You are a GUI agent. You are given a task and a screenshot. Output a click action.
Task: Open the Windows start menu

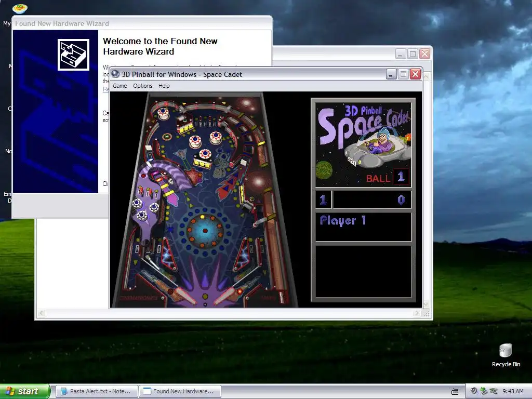(24, 391)
